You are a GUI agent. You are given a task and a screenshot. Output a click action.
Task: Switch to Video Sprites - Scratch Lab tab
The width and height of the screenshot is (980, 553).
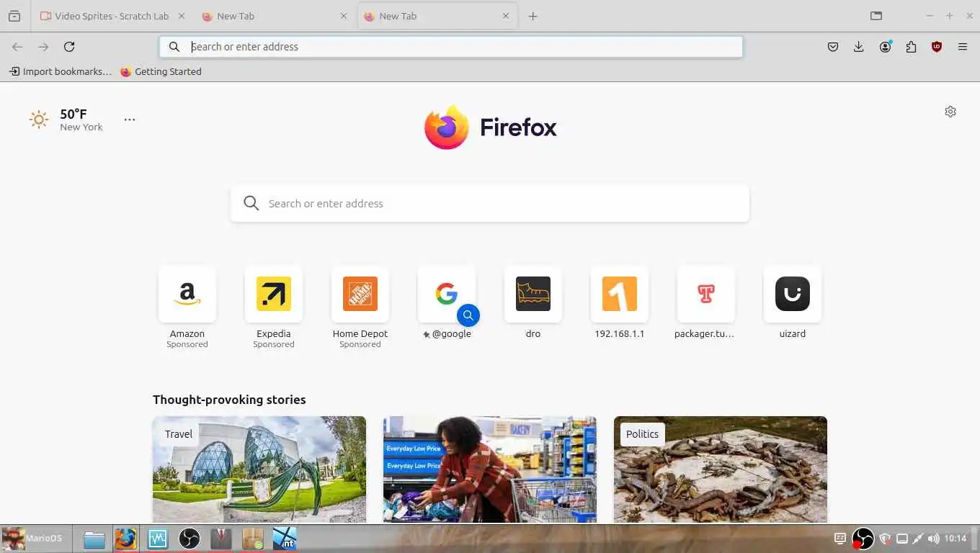coord(112,16)
